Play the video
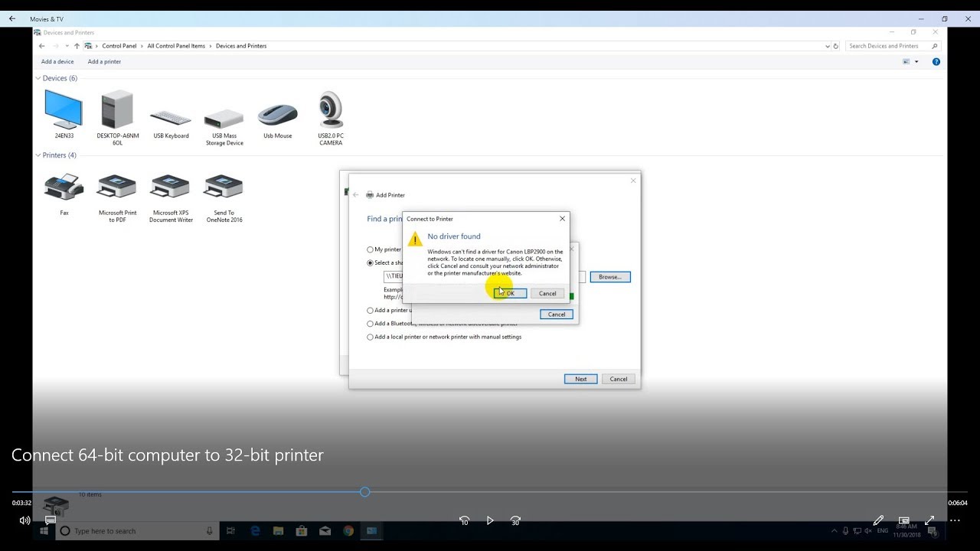This screenshot has height=551, width=980. (x=490, y=520)
